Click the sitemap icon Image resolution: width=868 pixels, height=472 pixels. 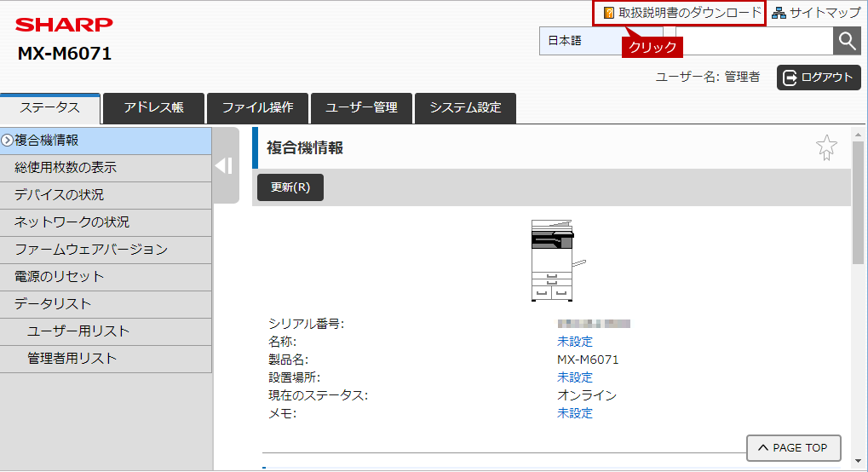[779, 13]
